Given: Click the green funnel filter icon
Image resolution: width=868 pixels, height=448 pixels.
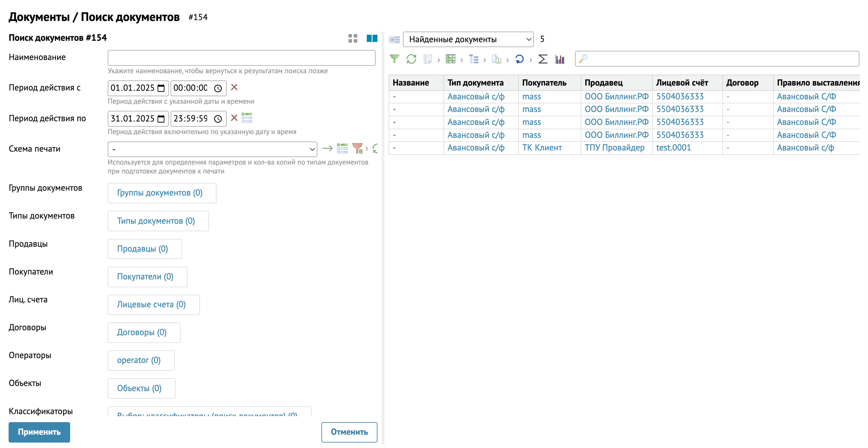Looking at the screenshot, I should pyautogui.click(x=394, y=59).
